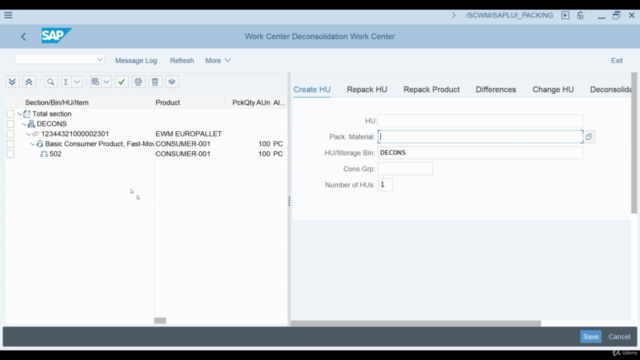Click the Exit button
Viewport: 640px width, 360px height.
coord(617,60)
